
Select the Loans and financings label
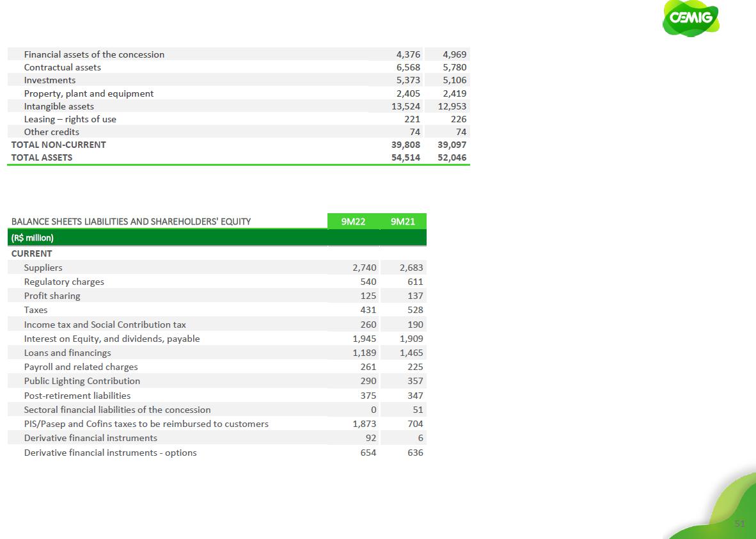tap(67, 353)
